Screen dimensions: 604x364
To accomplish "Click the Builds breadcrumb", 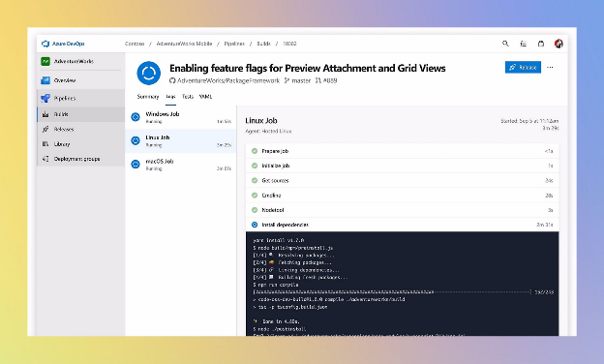I will coord(263,44).
